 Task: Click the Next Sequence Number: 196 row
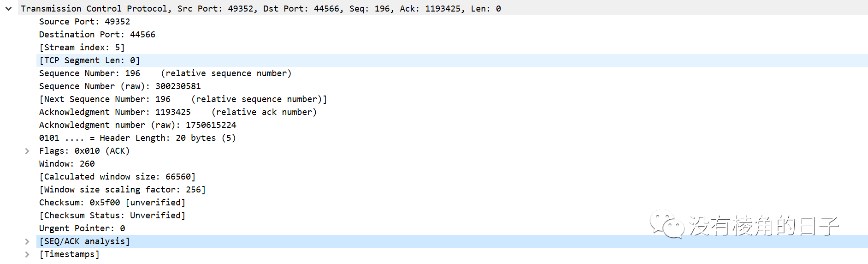click(183, 99)
